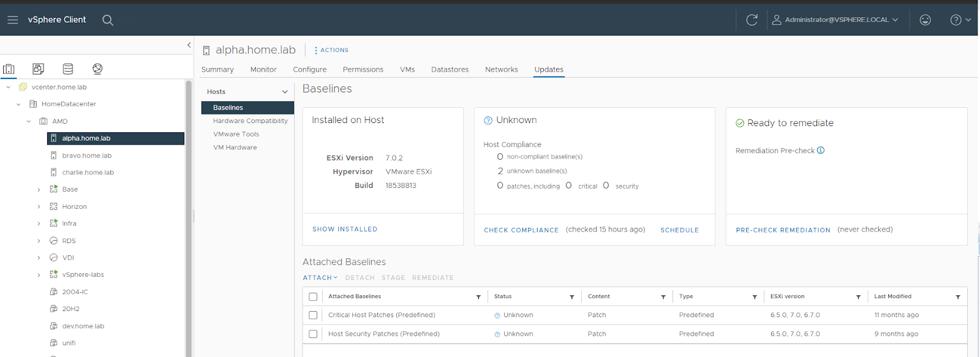This screenshot has width=980, height=357.
Task: Expand the Base resource pool
Action: 39,190
